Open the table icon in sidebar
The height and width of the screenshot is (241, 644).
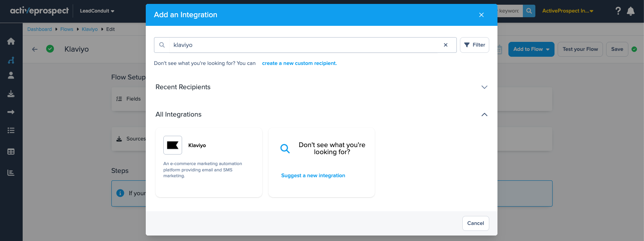[x=11, y=152]
